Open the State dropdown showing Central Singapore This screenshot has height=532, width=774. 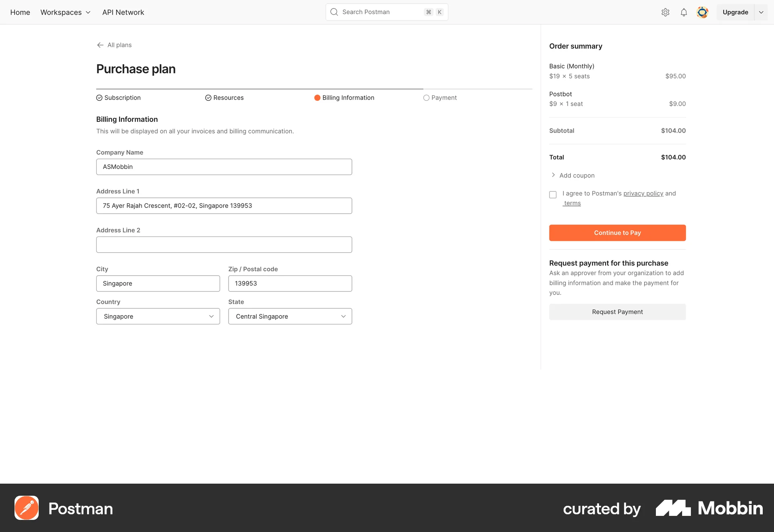coord(290,316)
